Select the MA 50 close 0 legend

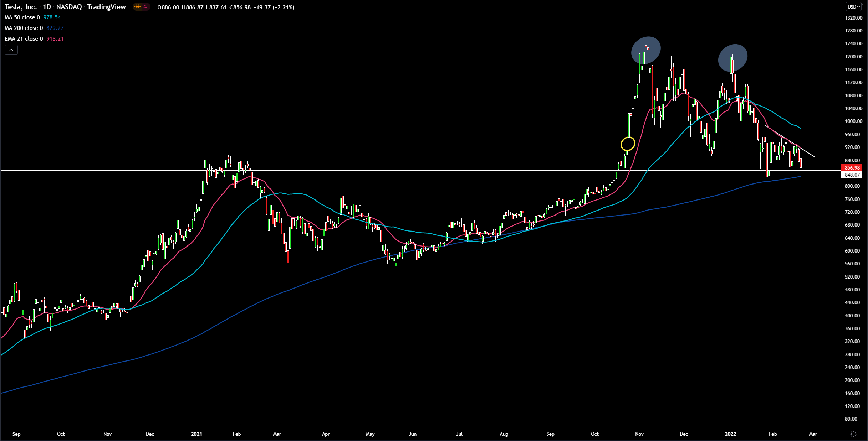point(22,17)
